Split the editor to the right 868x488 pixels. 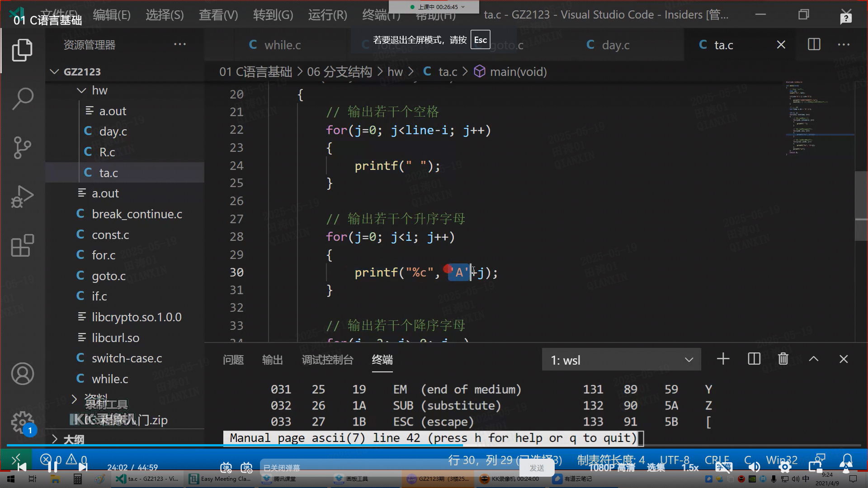[x=814, y=44]
